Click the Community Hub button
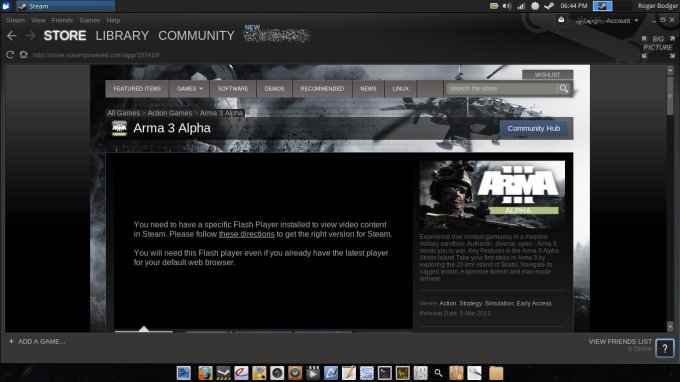 [534, 128]
